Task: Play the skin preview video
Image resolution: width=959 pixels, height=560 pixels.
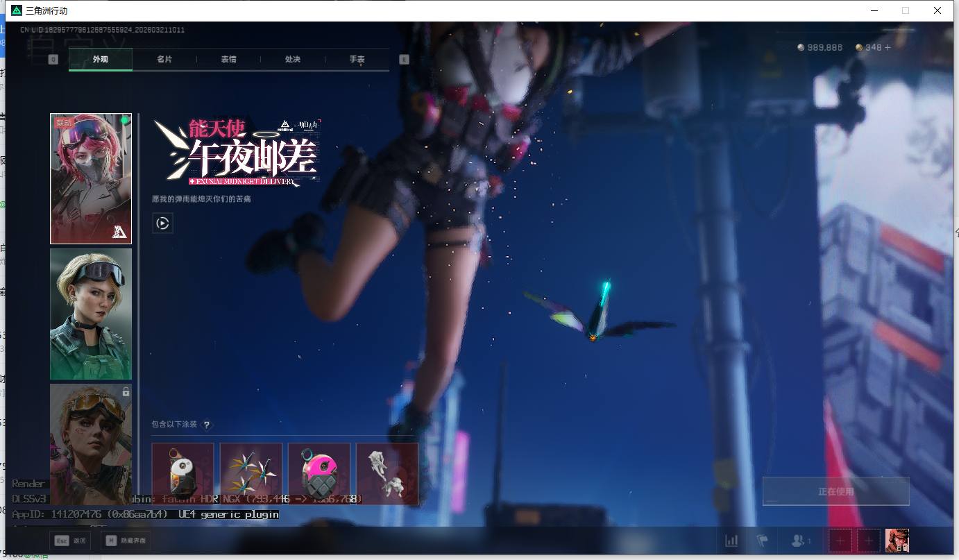Action: tap(162, 223)
